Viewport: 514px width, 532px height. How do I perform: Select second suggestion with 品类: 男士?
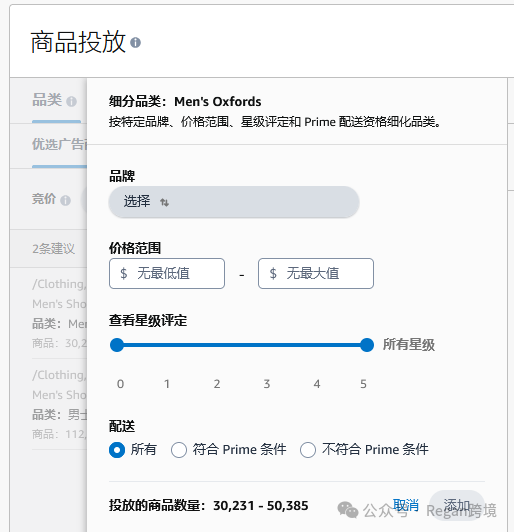(x=59, y=404)
